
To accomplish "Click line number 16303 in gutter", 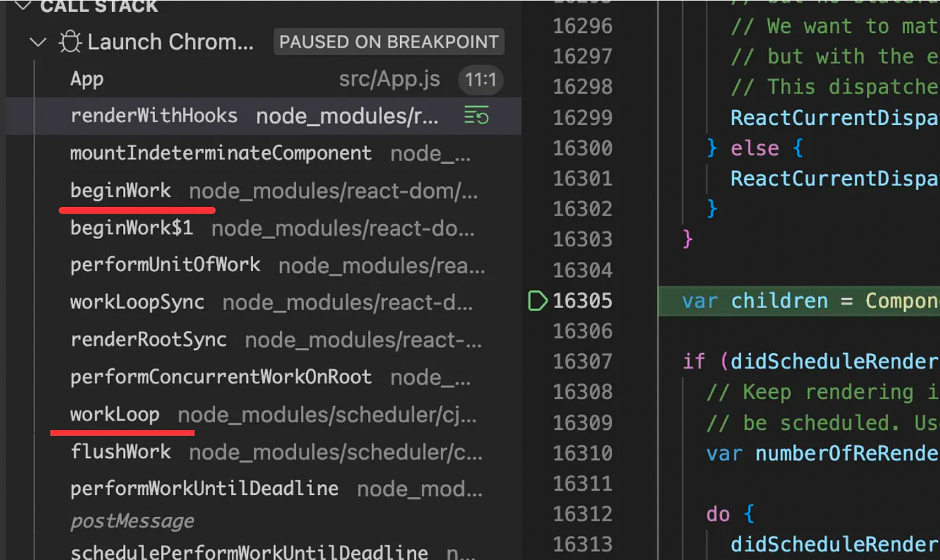I will [x=583, y=240].
